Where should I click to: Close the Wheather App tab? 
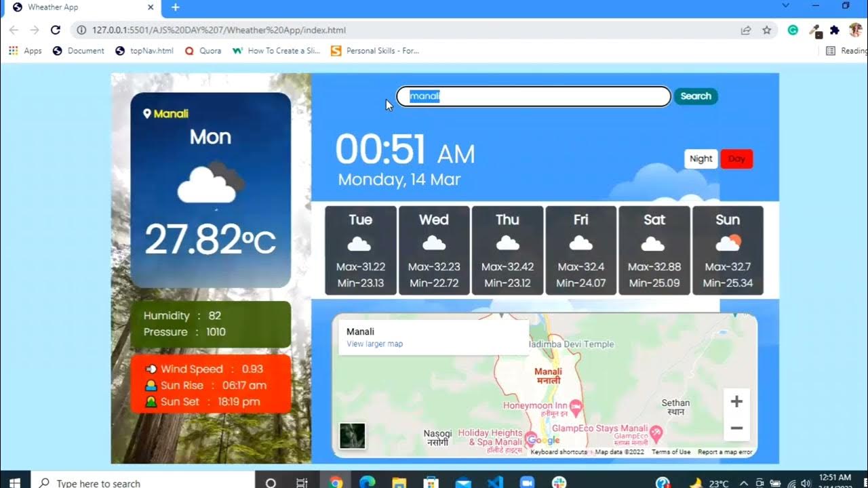[x=151, y=7]
